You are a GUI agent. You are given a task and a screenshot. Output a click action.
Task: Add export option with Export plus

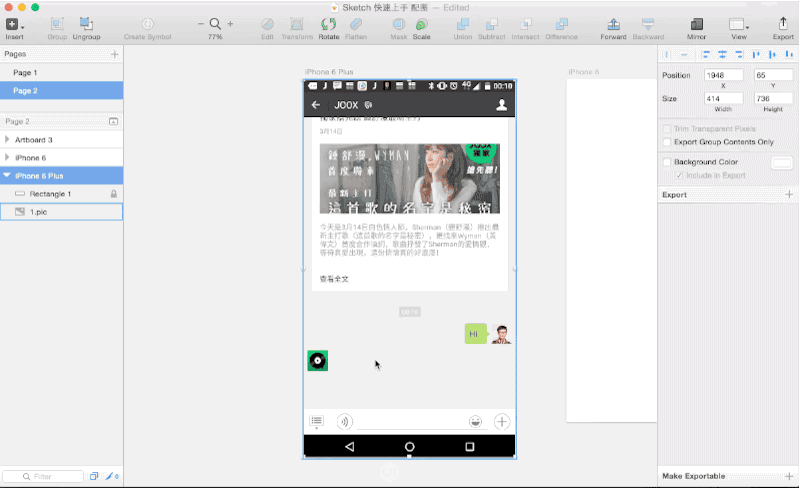(789, 194)
